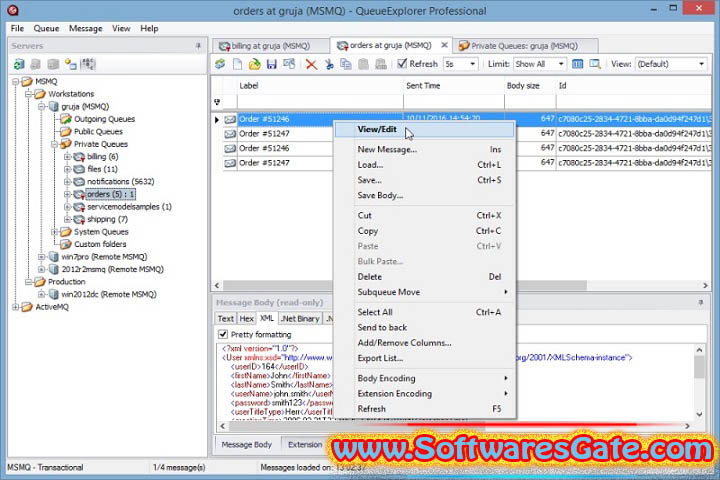720x480 pixels.
Task: Select the shipping (7) queue
Action: pos(107,220)
